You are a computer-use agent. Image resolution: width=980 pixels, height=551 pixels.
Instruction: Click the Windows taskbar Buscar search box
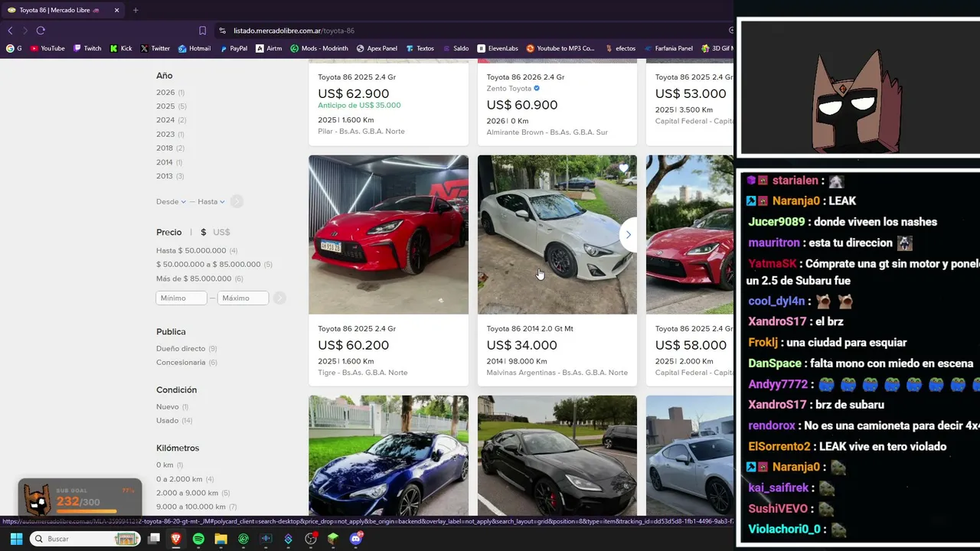coord(85,539)
